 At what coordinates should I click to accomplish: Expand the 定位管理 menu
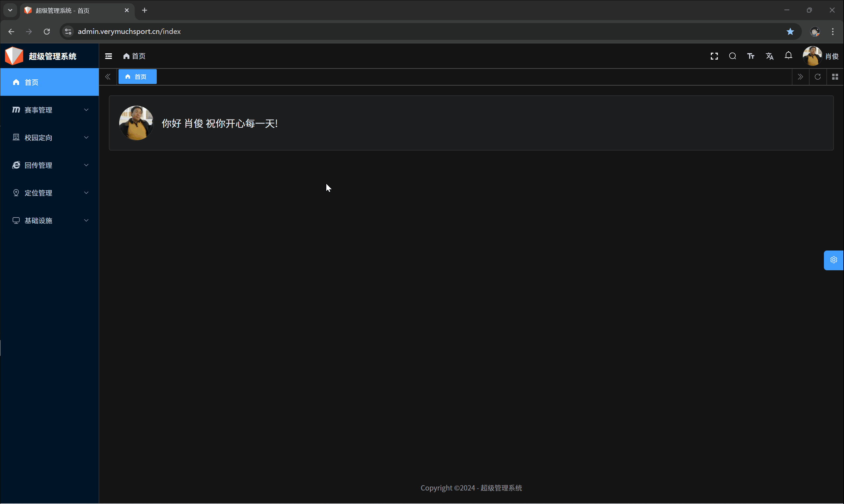pos(50,193)
